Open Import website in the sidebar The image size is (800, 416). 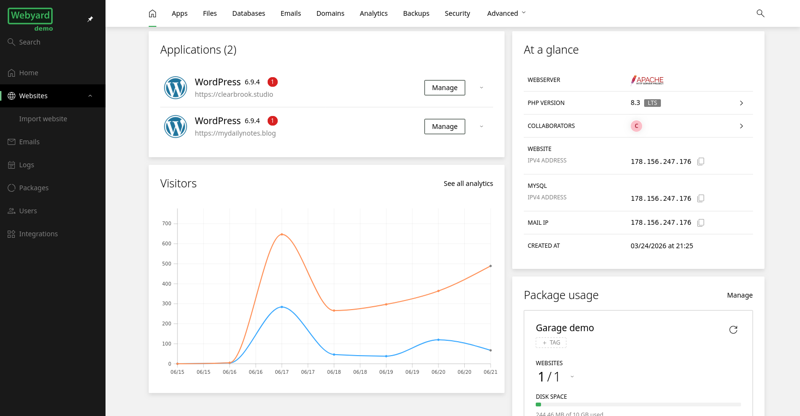coord(43,118)
